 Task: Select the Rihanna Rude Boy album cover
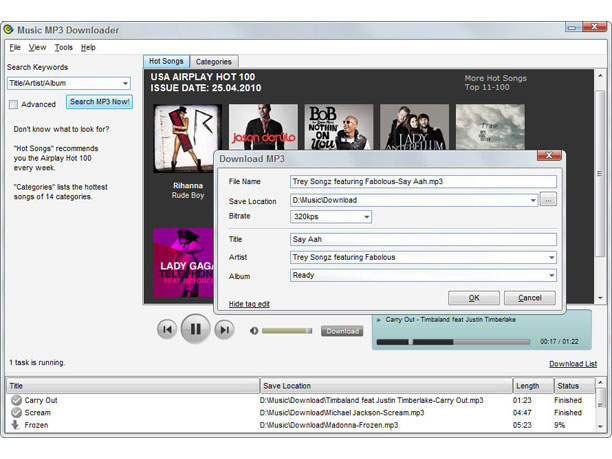tap(188, 139)
